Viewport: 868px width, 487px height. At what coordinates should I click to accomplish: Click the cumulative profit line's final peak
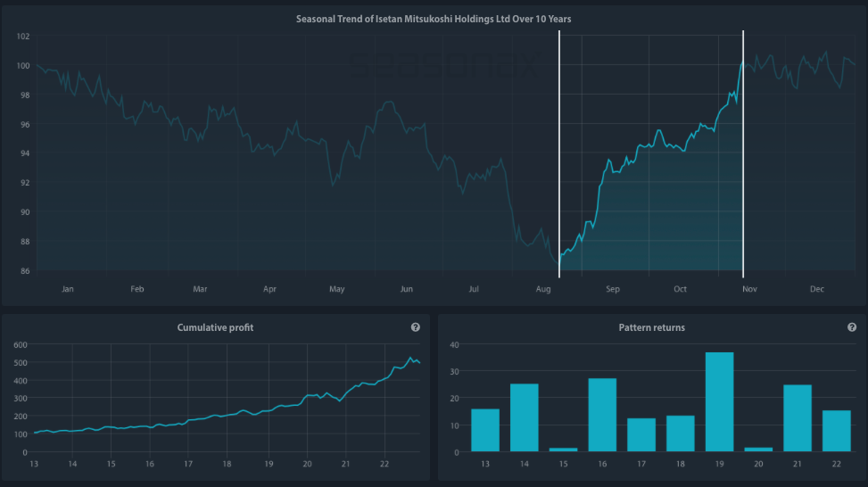(x=410, y=358)
